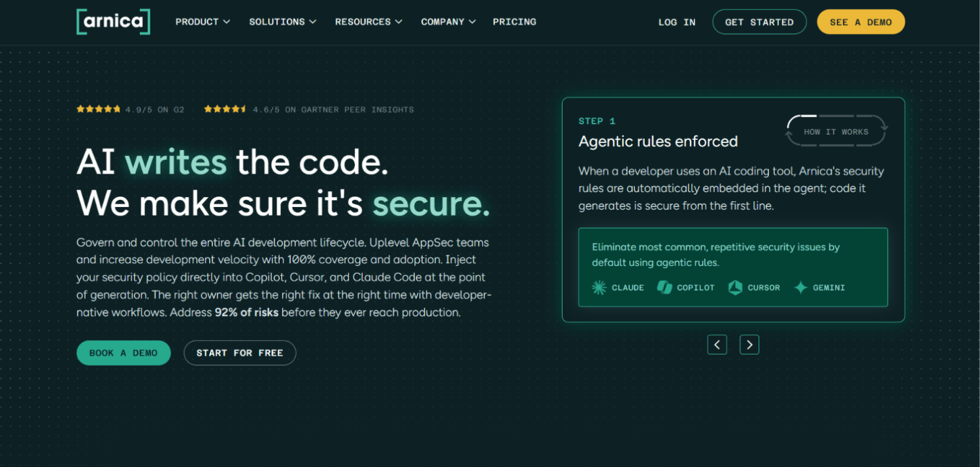Click the 4.6/5 on Gartner Peer Insights text
This screenshot has height=467, width=980.
[333, 110]
